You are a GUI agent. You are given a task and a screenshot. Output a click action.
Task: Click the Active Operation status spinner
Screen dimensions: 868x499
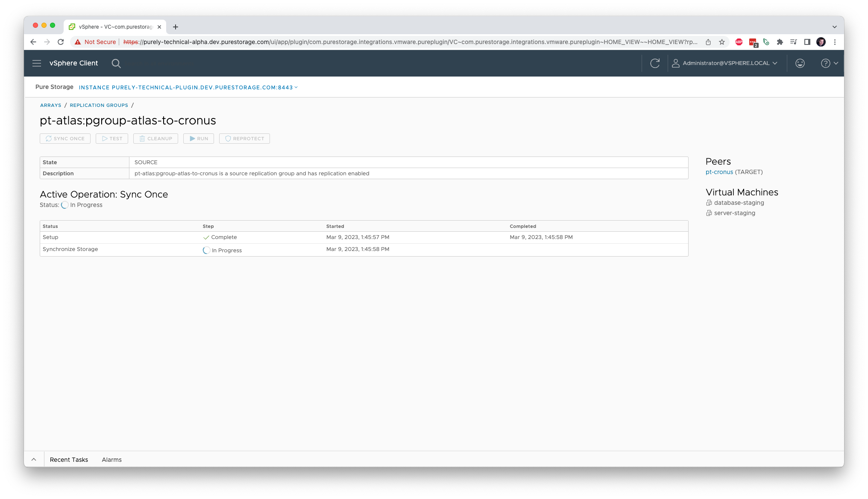[x=65, y=205]
